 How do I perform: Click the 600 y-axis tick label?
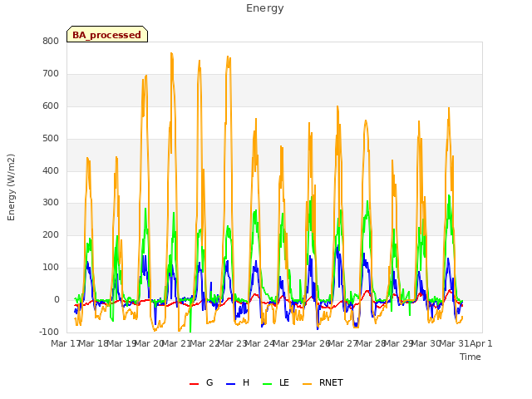(x=51, y=106)
